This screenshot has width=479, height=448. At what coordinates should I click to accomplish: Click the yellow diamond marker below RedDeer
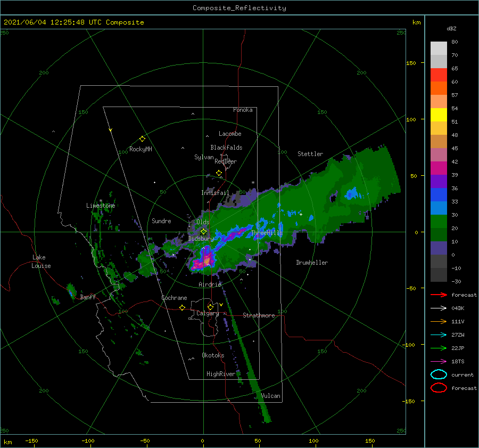click(x=219, y=173)
